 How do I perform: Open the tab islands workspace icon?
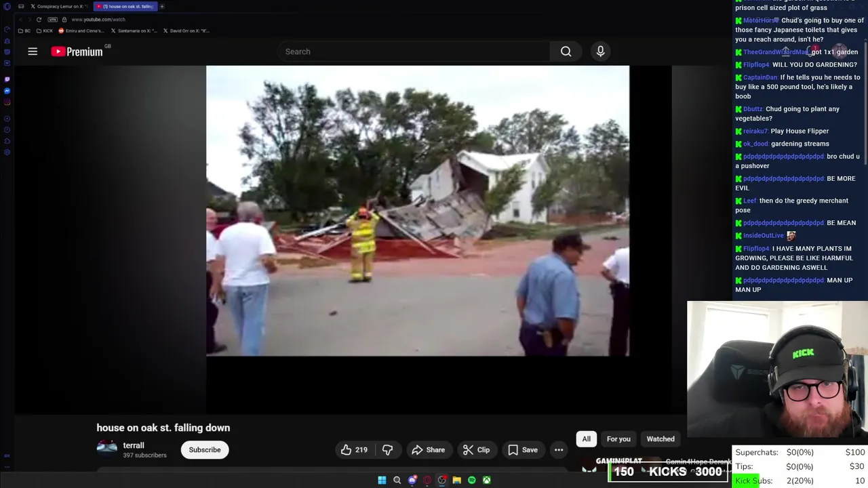[x=21, y=6]
